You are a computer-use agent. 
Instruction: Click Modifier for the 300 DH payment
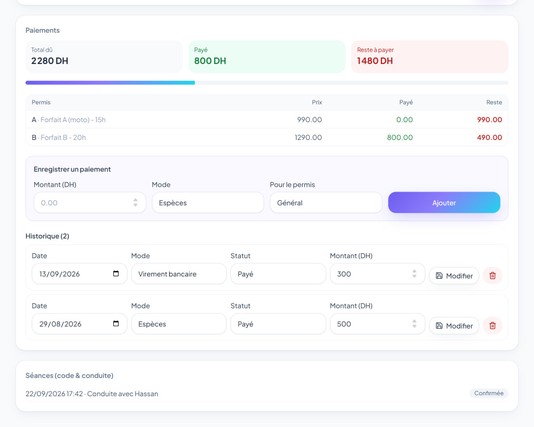pos(454,276)
